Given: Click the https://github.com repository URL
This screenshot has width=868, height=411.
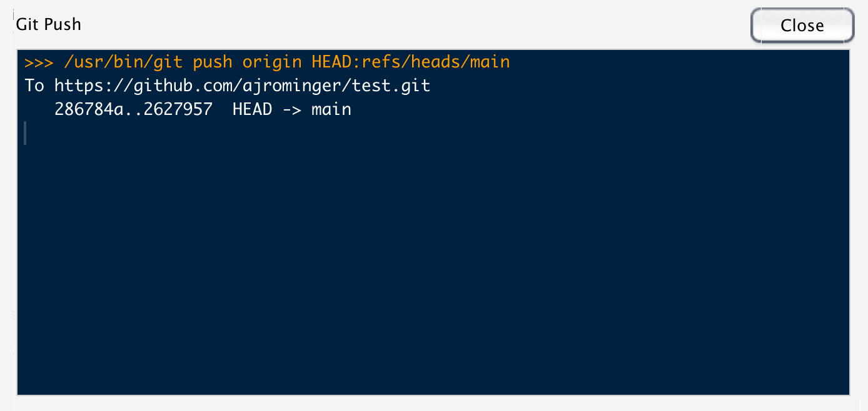Looking at the screenshot, I should point(243,86).
